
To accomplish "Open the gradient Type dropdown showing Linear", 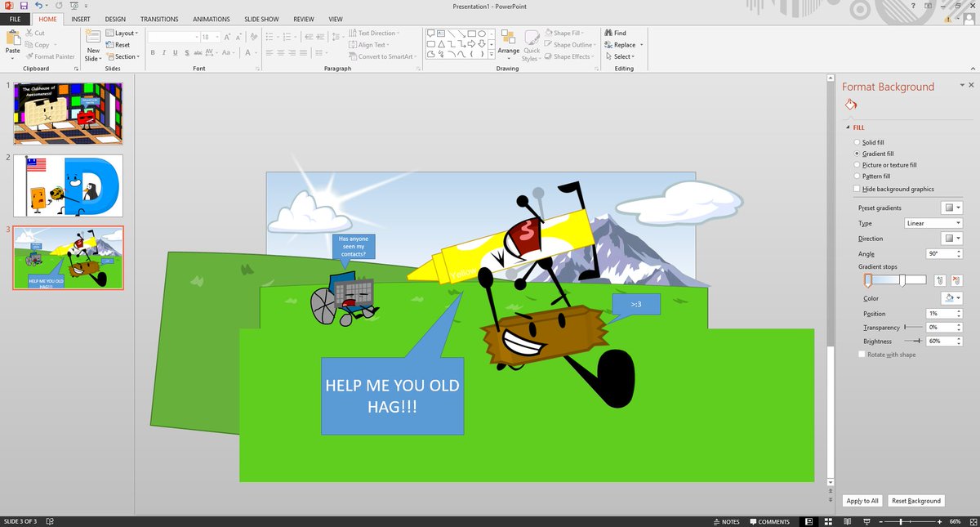I will coord(933,223).
